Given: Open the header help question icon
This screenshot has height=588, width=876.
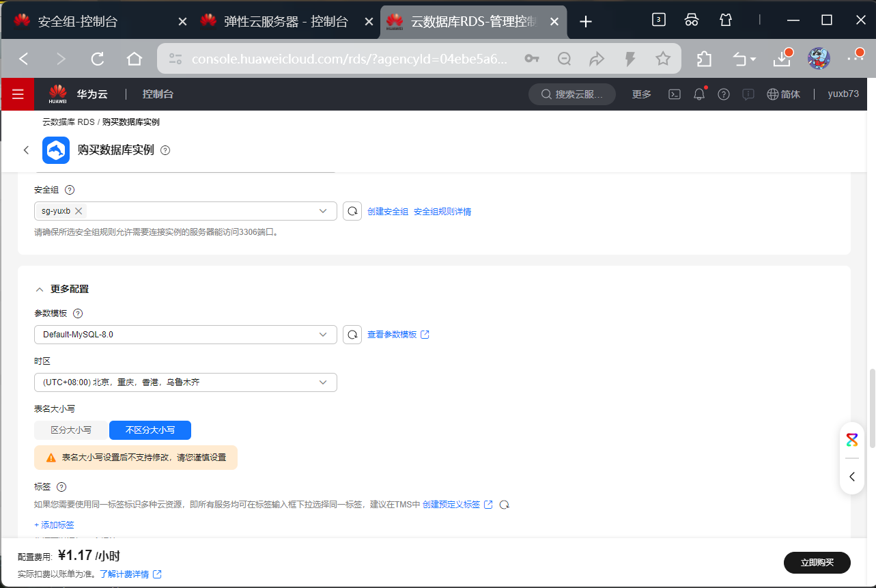Looking at the screenshot, I should tap(724, 94).
